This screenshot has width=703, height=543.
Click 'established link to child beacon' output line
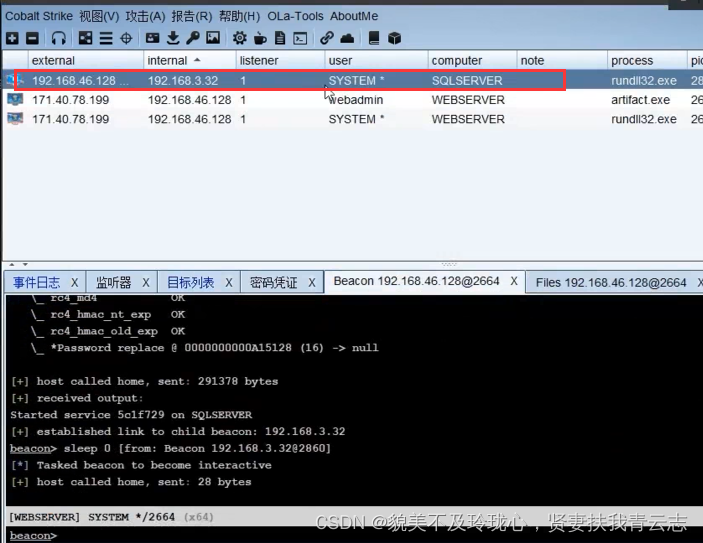(x=178, y=431)
